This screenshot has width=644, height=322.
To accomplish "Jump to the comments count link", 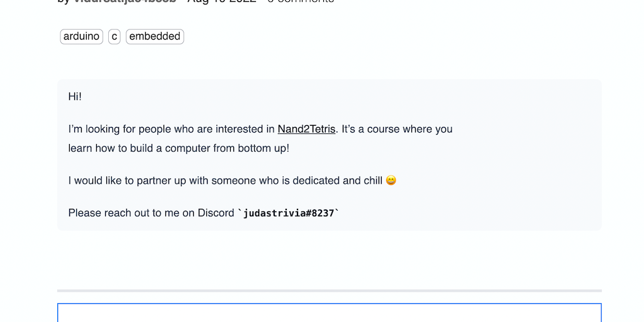I will pyautogui.click(x=301, y=2).
